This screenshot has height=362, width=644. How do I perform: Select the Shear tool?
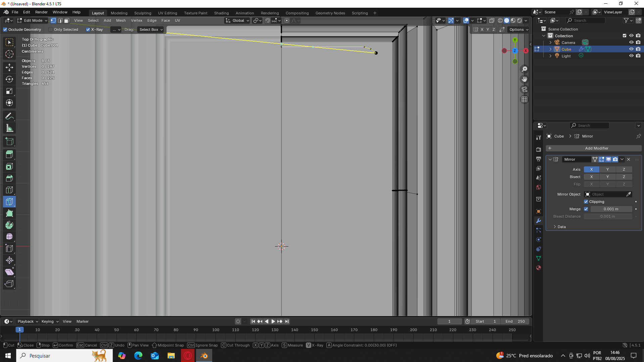(9, 272)
